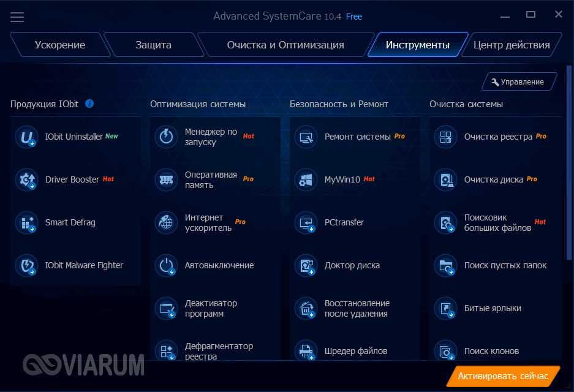Click the Деактиватор программ label
The height and width of the screenshot is (392, 574).
click(x=211, y=308)
